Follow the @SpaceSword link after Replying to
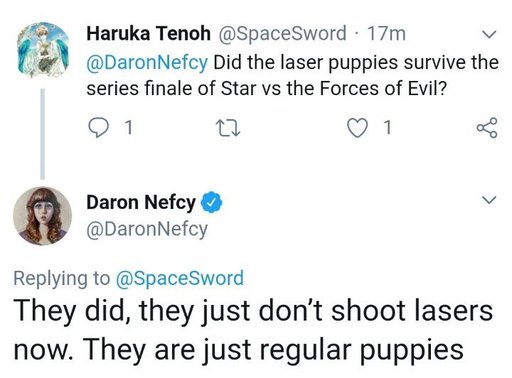512x378 pixels. tap(180, 278)
